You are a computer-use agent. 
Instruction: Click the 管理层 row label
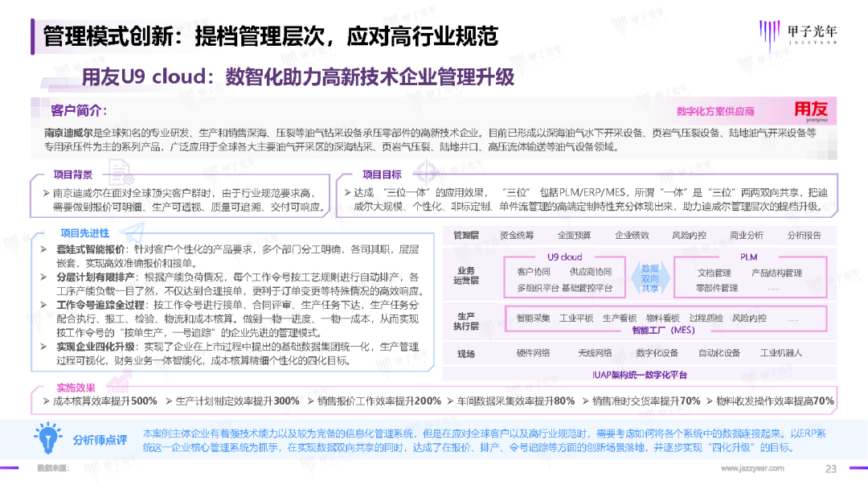click(x=466, y=236)
